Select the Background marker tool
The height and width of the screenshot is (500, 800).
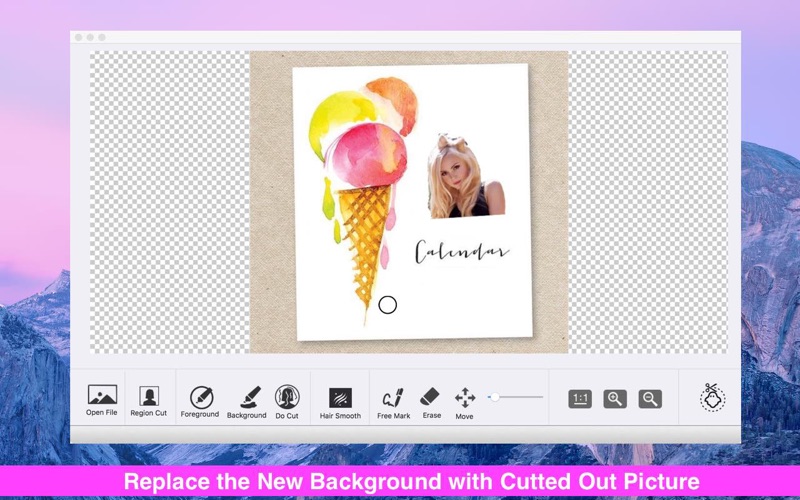click(x=247, y=397)
